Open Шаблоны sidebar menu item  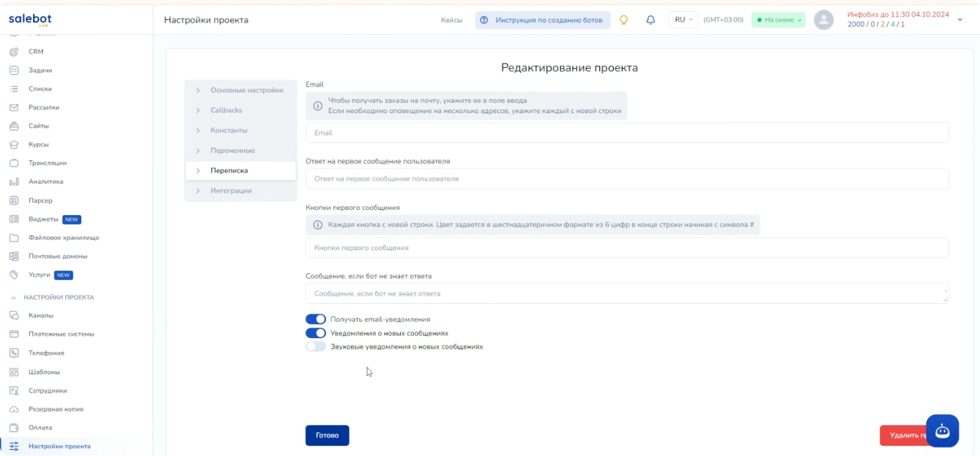(44, 372)
